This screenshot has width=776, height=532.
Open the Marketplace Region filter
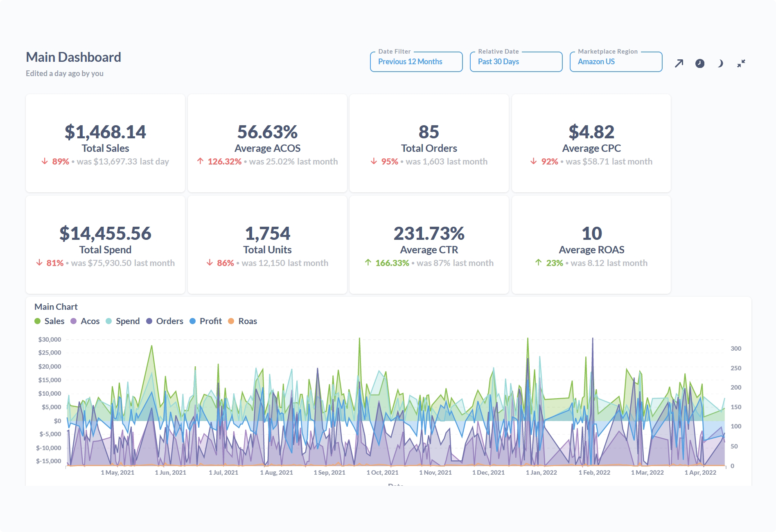click(x=616, y=61)
